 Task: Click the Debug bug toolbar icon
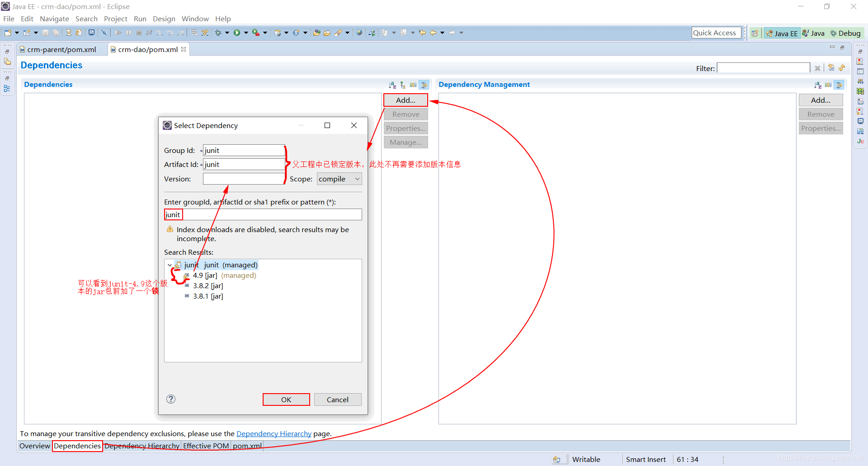click(218, 33)
